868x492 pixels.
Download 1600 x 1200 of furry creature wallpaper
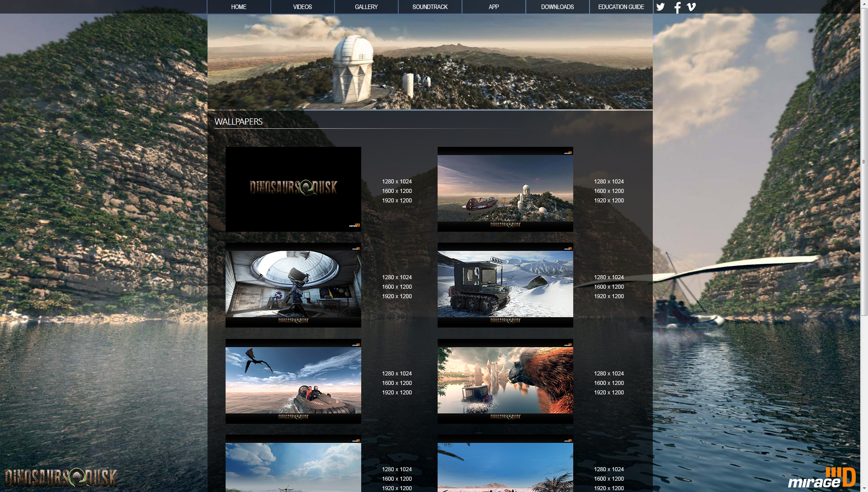click(609, 383)
